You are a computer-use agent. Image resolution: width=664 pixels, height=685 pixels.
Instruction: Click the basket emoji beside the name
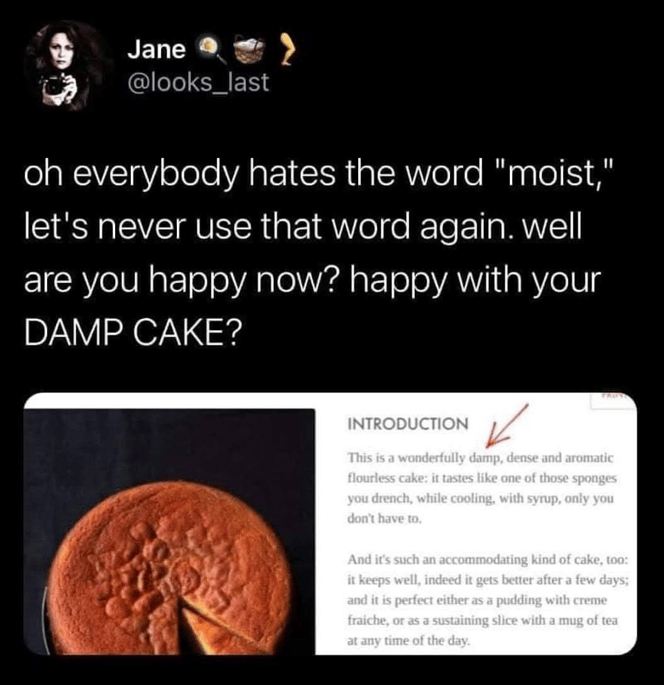coord(249,49)
